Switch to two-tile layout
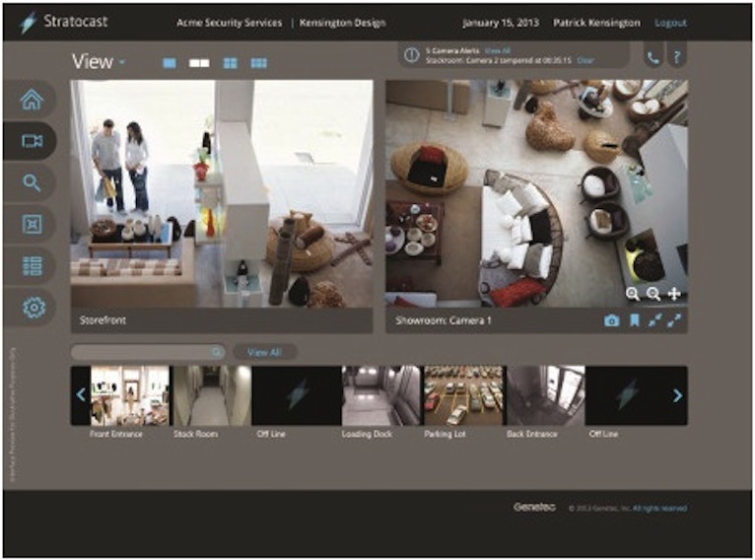This screenshot has height=560, width=755. click(x=199, y=63)
